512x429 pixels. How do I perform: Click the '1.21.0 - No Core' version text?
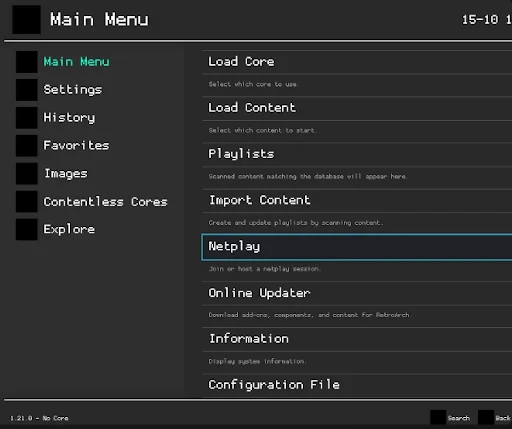[x=39, y=418]
